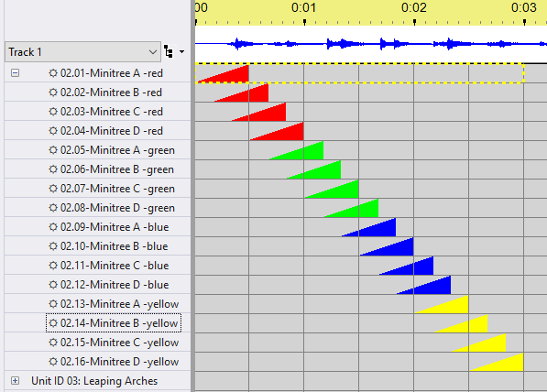Click the sun icon of 02.13-Minitree A -yellow
The height and width of the screenshot is (392, 547).
pyautogui.click(x=53, y=304)
